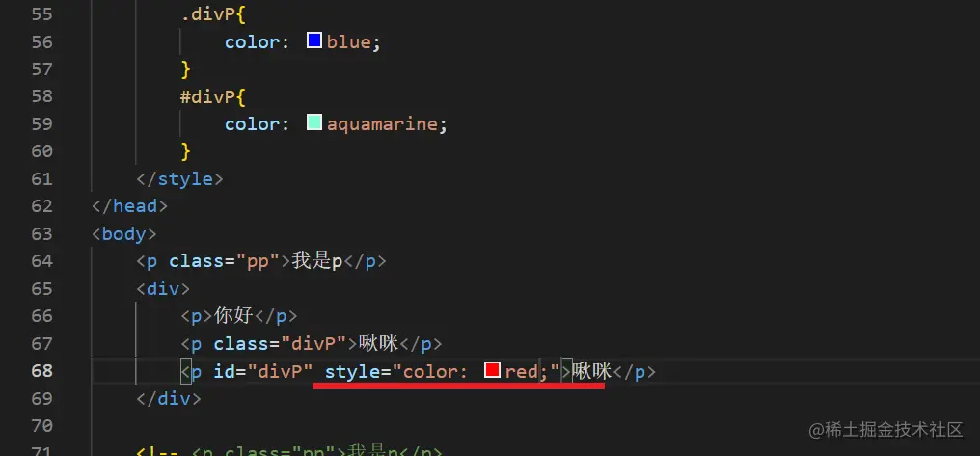Select line number 65 in the gutter

[41, 288]
